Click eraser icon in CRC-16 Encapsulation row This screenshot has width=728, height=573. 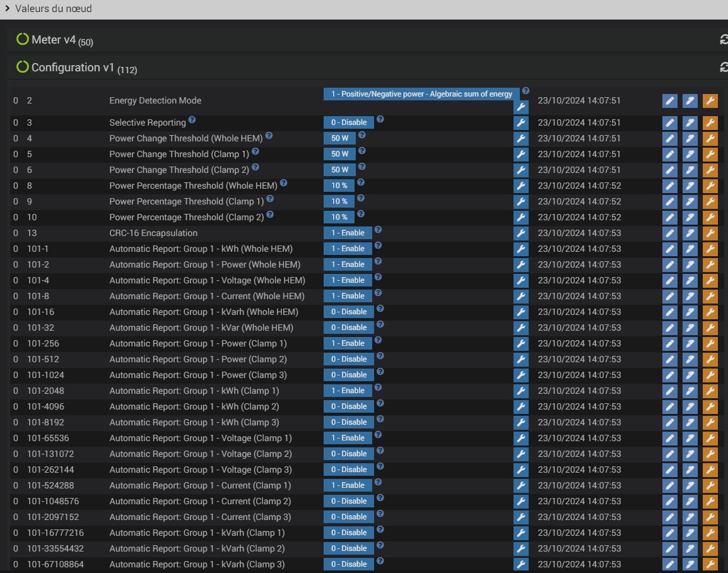click(x=690, y=233)
